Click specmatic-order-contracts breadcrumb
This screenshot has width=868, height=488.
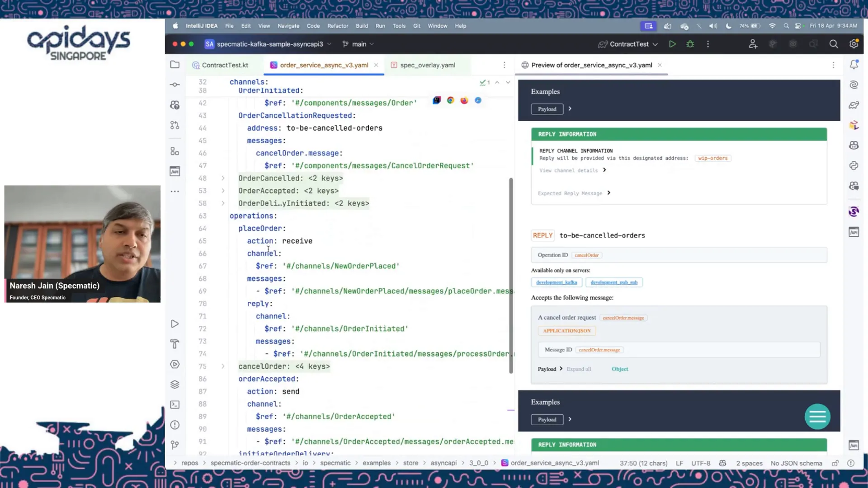pos(250,463)
